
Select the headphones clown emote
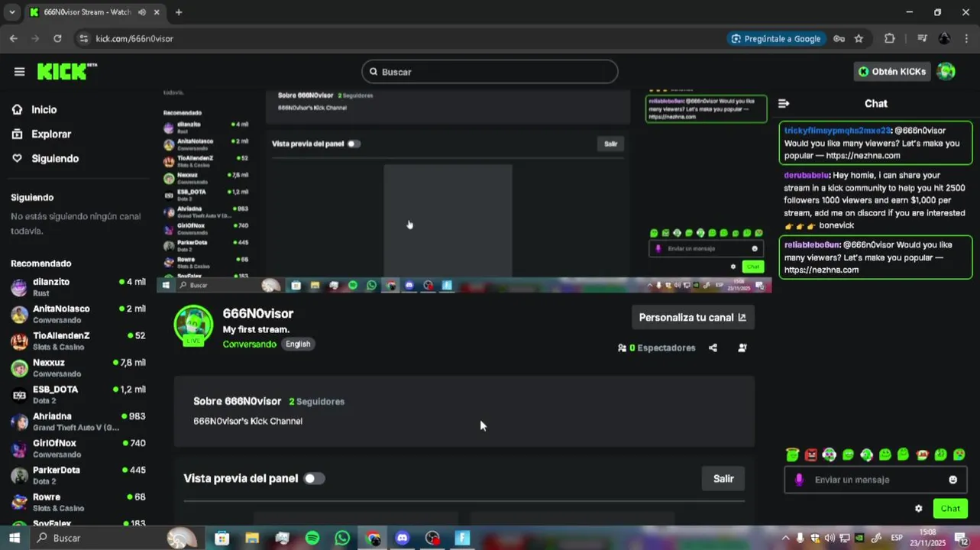[x=829, y=455]
